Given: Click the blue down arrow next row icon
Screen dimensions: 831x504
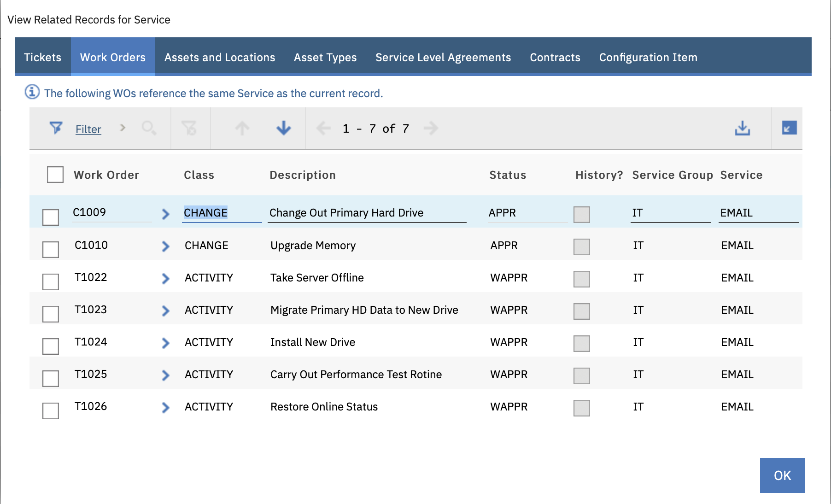Looking at the screenshot, I should point(284,128).
